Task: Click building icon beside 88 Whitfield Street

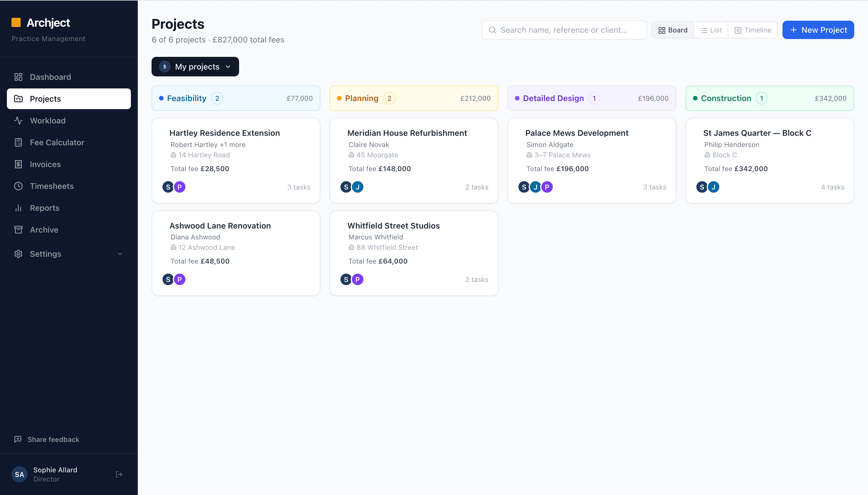Action: (351, 247)
